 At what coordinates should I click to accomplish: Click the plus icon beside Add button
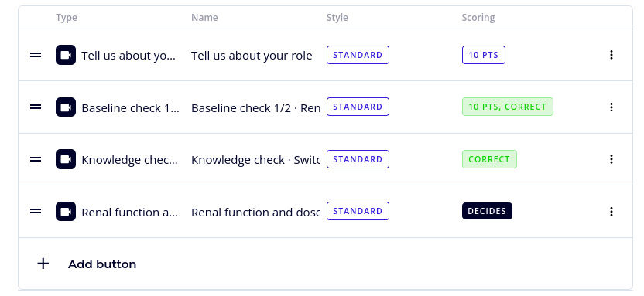tap(43, 264)
